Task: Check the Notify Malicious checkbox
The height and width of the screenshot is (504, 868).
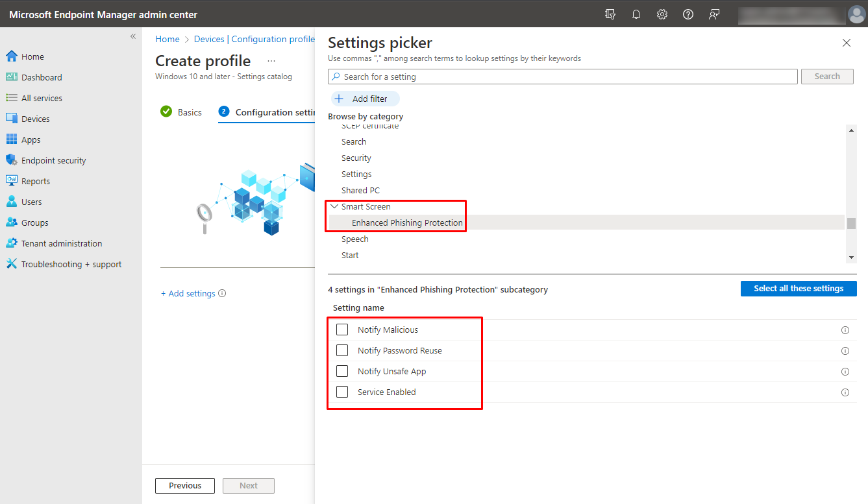Action: (x=342, y=330)
